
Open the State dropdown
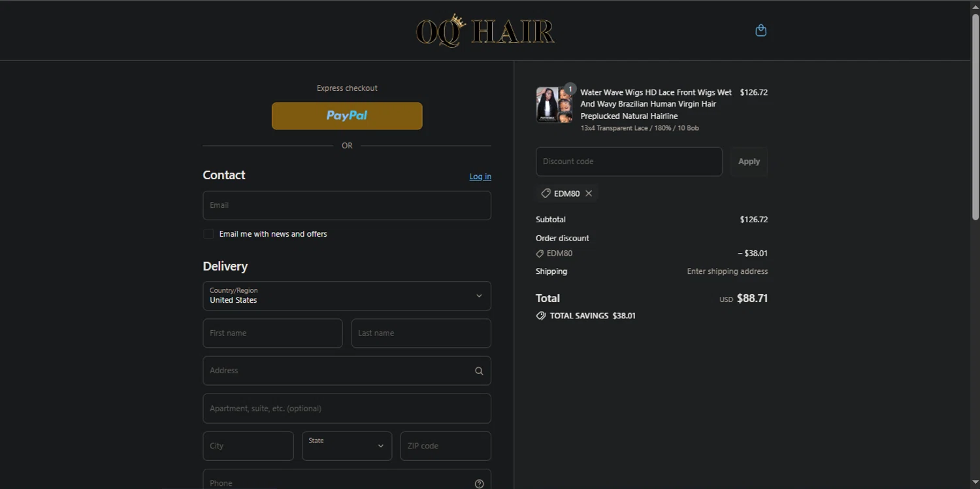click(x=347, y=446)
